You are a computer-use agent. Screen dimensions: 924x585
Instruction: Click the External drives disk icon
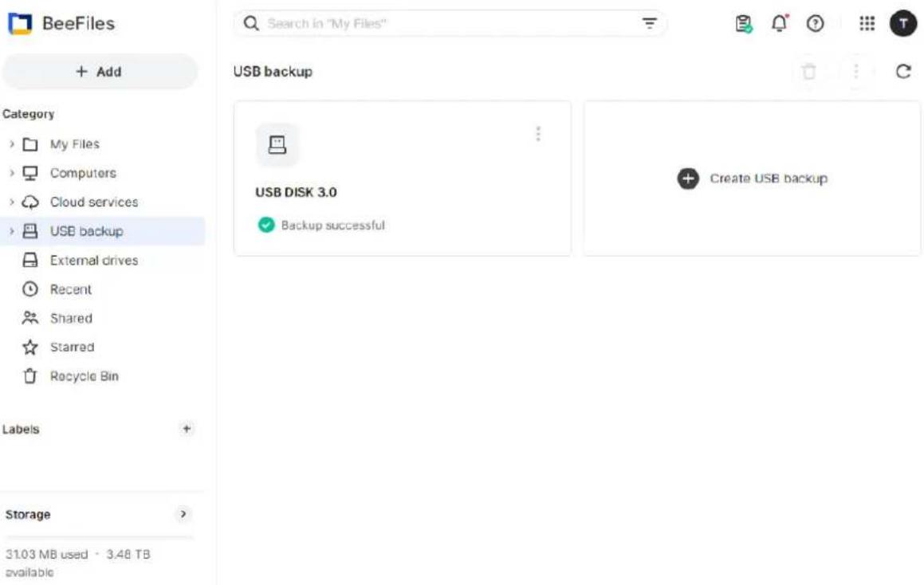click(30, 260)
